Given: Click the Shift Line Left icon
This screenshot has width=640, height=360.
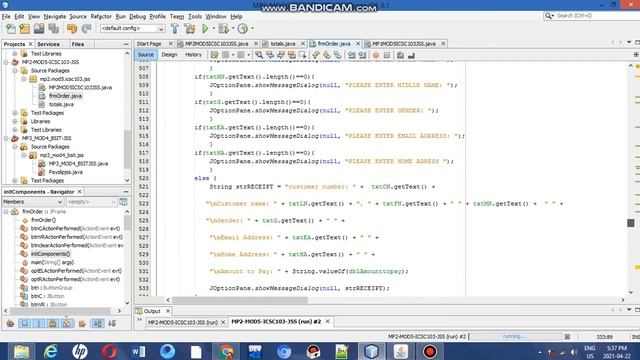Looking at the screenshot, I should click(351, 55).
